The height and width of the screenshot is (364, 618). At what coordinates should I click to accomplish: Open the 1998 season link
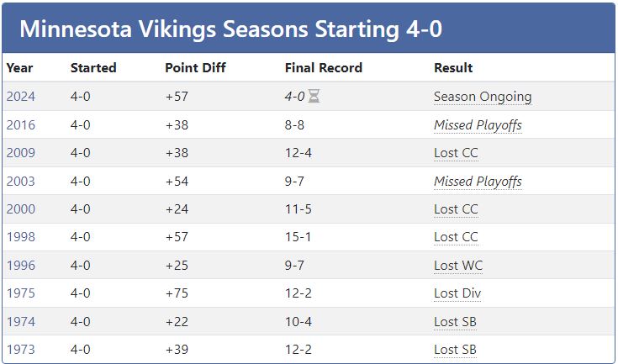[x=21, y=237]
